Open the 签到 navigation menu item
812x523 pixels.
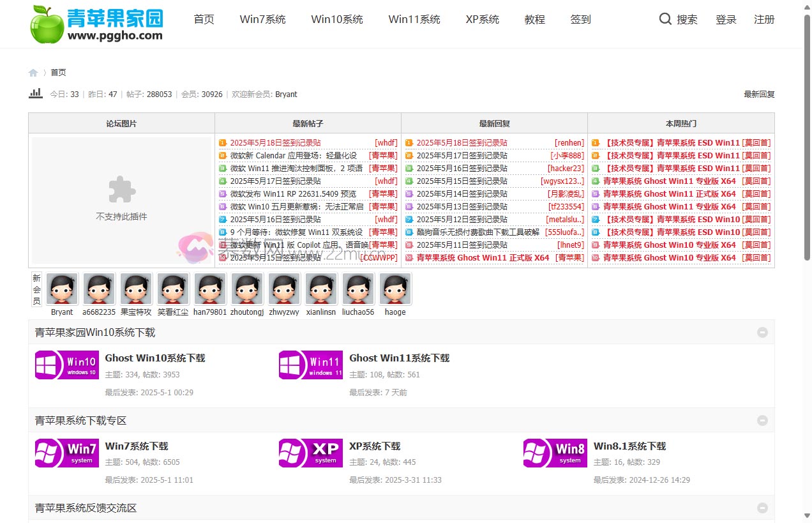(580, 19)
